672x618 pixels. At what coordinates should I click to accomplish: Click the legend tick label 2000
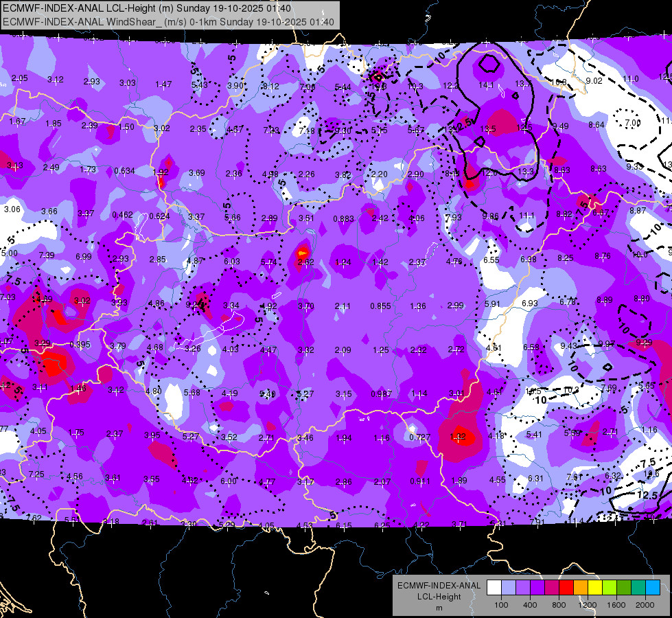[x=645, y=605]
